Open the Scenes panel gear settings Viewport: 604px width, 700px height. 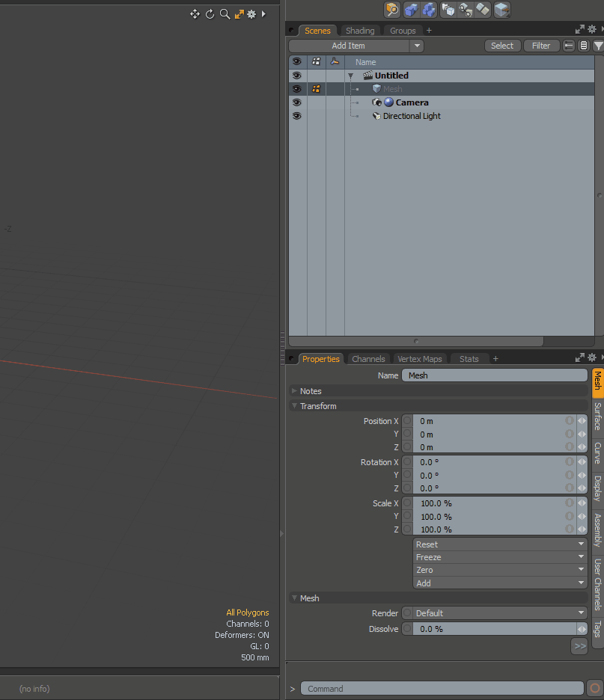pyautogui.click(x=592, y=29)
